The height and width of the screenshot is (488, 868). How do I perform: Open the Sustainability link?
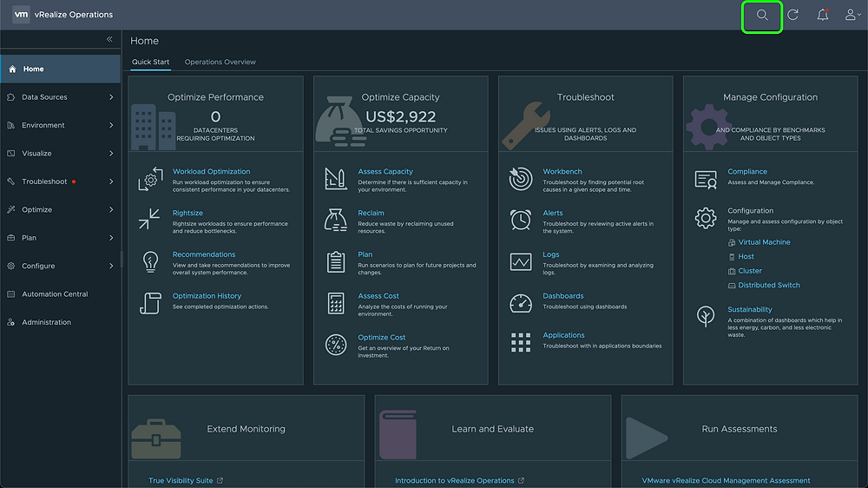point(750,310)
